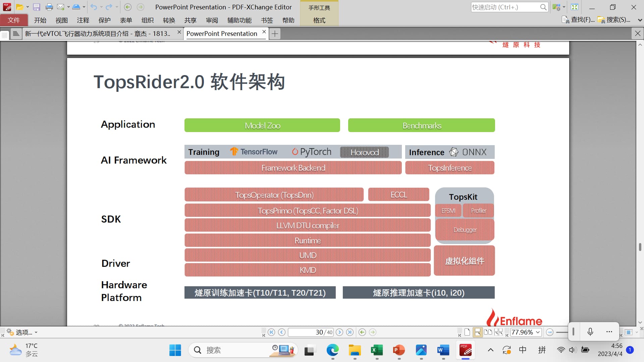The height and width of the screenshot is (362, 644).
Task: Select single page layout
Action: point(467,332)
